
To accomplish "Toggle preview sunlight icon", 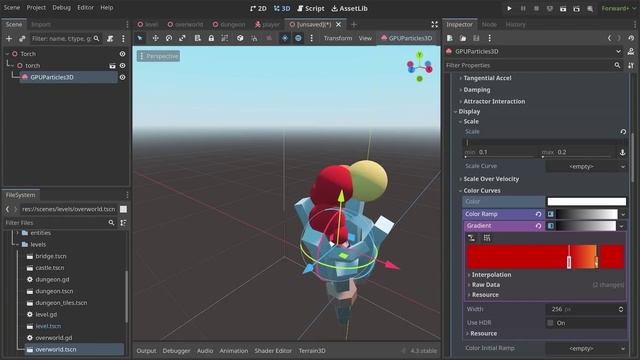I will point(285,38).
